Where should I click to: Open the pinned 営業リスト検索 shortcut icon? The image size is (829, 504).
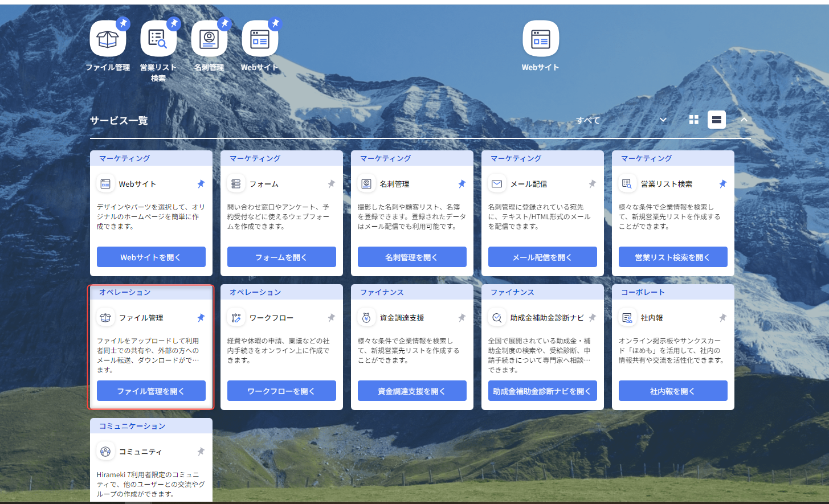(158, 39)
